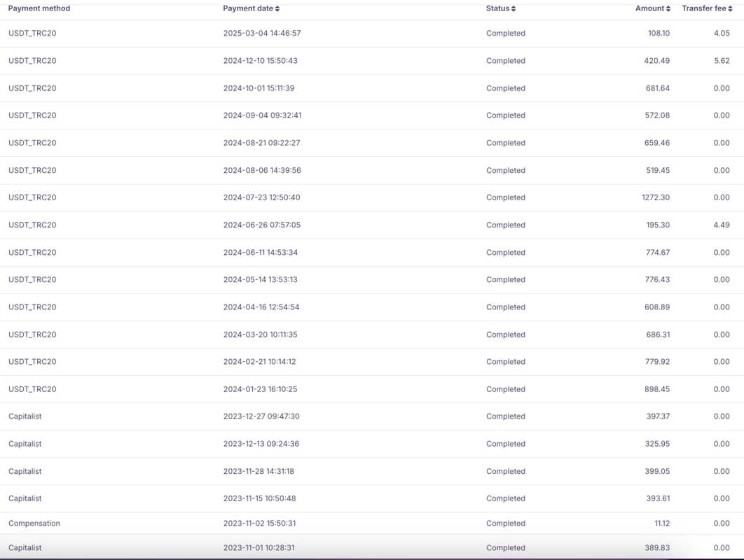This screenshot has width=744, height=560.
Task: Select transfer fee 4.05
Action: 721,33
